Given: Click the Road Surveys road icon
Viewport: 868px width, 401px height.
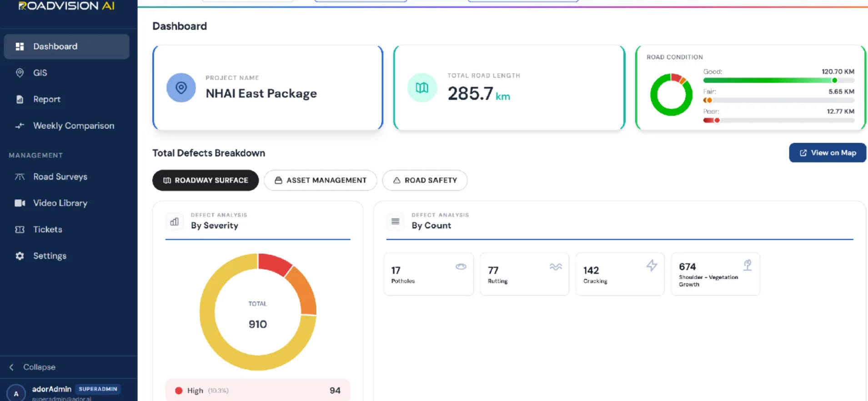Looking at the screenshot, I should pyautogui.click(x=20, y=177).
